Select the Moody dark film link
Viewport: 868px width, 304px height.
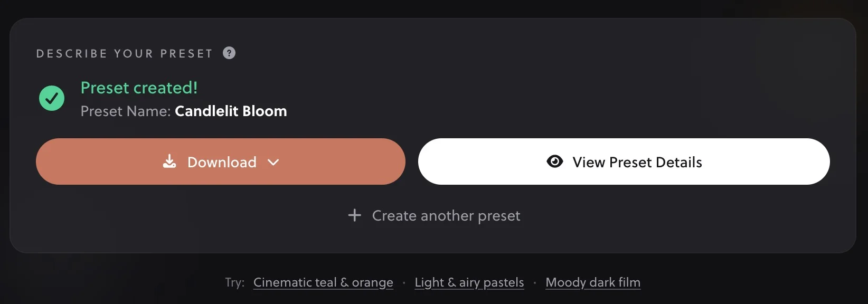pyautogui.click(x=592, y=282)
